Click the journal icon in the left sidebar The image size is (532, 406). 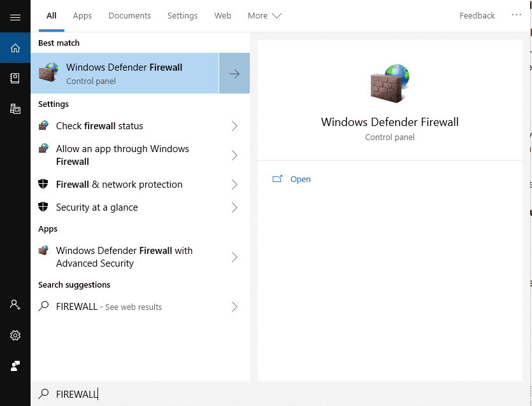tap(15, 78)
